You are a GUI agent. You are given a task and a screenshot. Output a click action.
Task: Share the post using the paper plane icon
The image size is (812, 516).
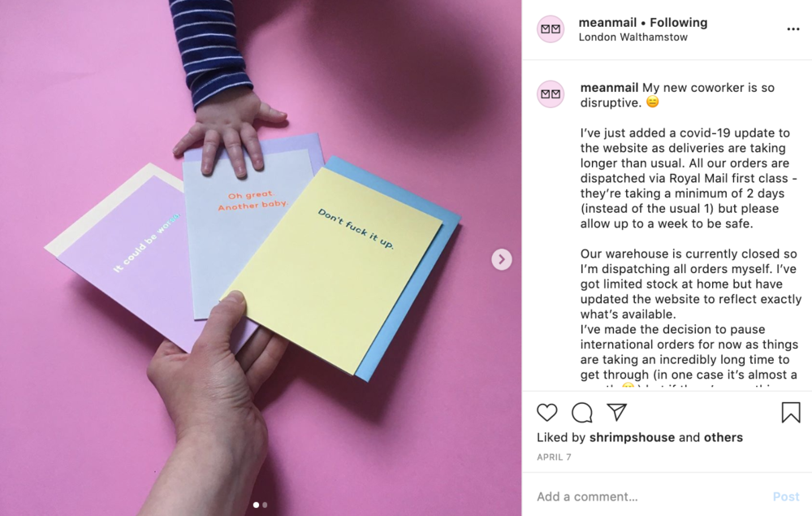pyautogui.click(x=617, y=412)
